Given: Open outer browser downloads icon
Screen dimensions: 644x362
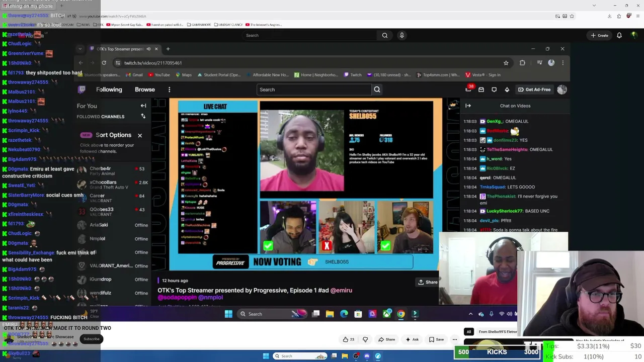Looking at the screenshot, I should [x=609, y=16].
